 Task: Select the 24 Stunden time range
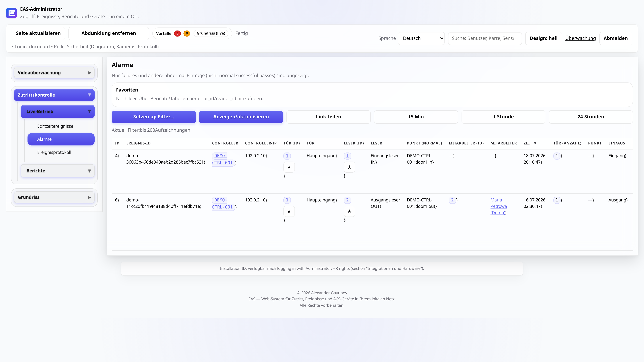[x=591, y=117]
